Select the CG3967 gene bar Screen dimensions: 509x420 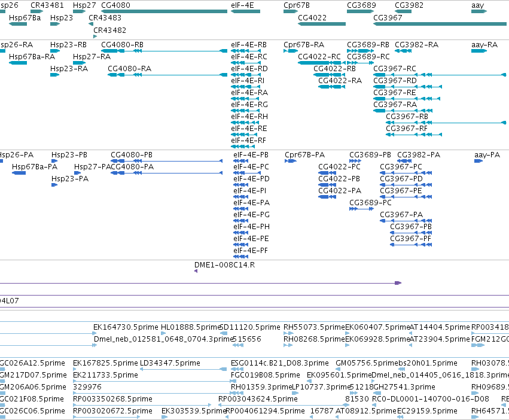pos(440,24)
